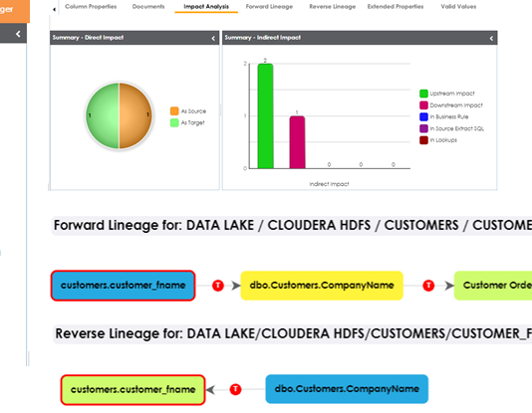Click the blue customers.customer_fname forward lineage node
532x413 pixels.
point(124,286)
